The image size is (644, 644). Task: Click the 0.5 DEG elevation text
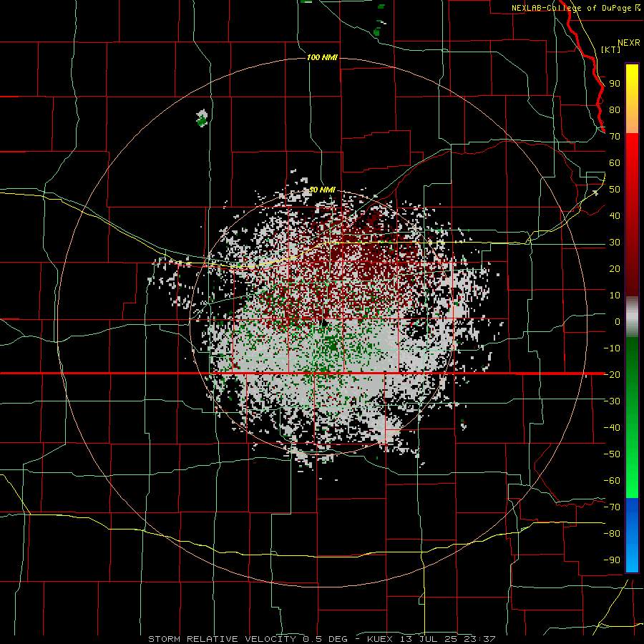pos(326,639)
